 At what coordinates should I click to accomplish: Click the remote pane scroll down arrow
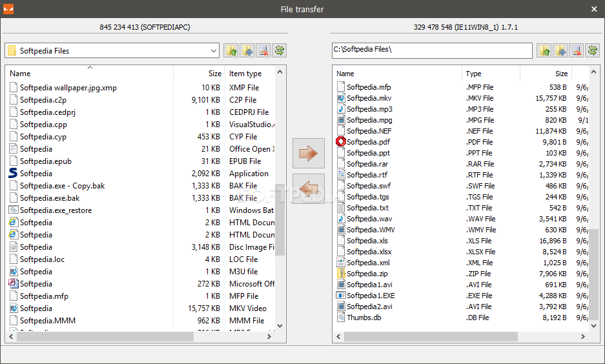click(594, 326)
